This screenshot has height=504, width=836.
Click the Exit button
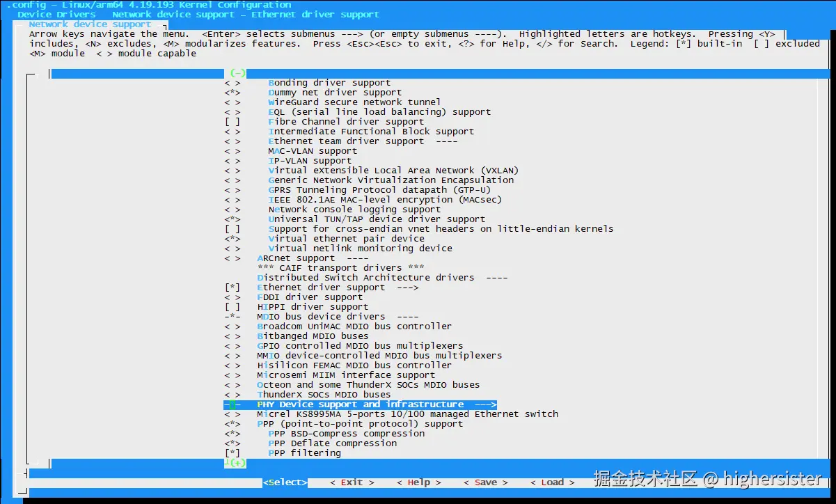[352, 482]
